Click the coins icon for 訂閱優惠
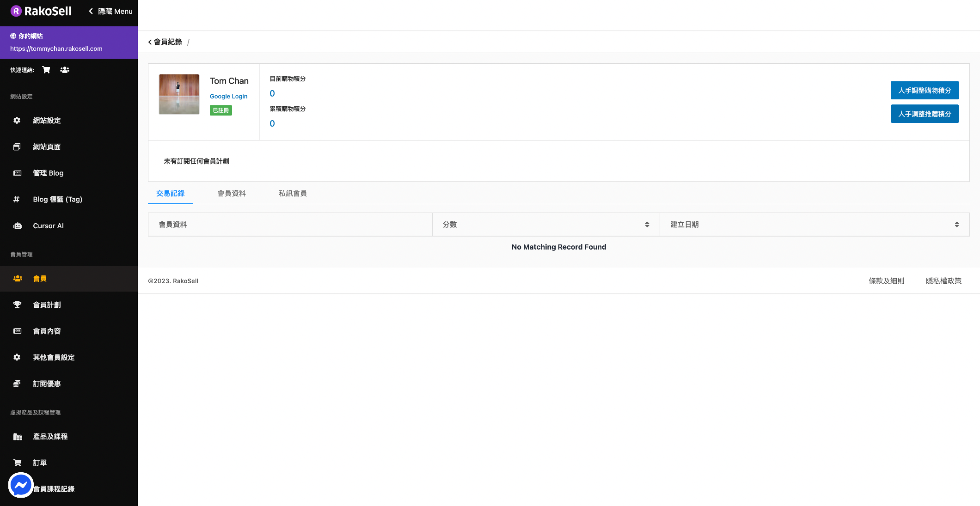The height and width of the screenshot is (506, 980). 17,384
